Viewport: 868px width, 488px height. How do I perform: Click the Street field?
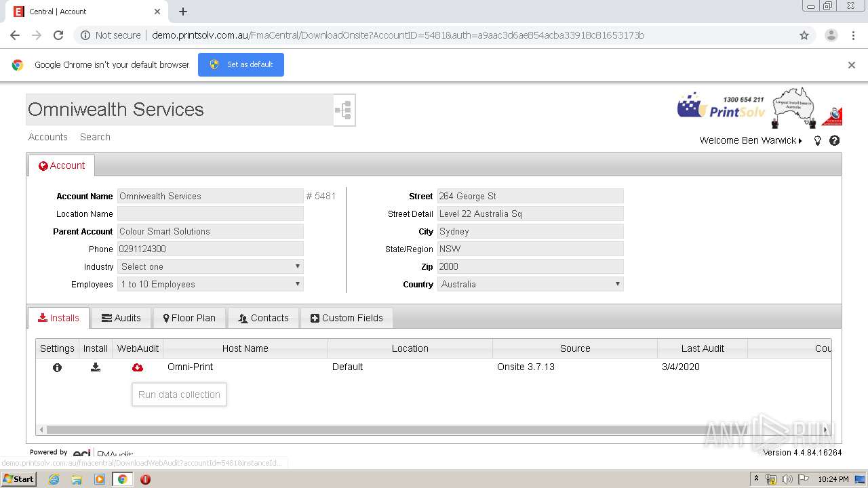pos(530,196)
